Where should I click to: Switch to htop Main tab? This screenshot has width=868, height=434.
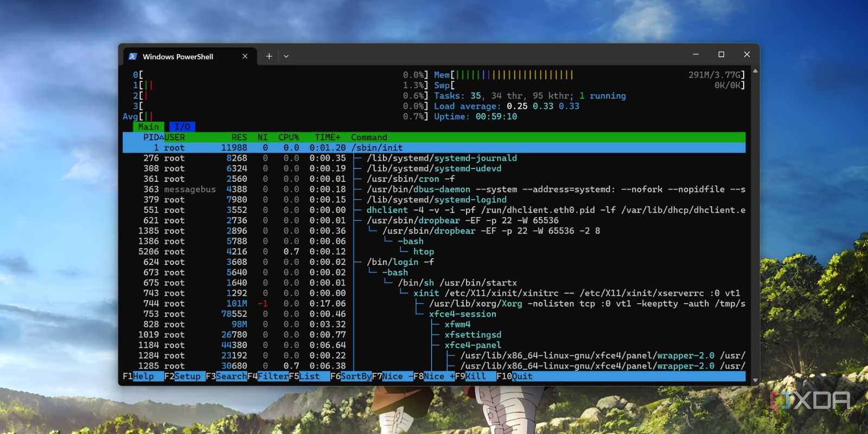point(149,127)
